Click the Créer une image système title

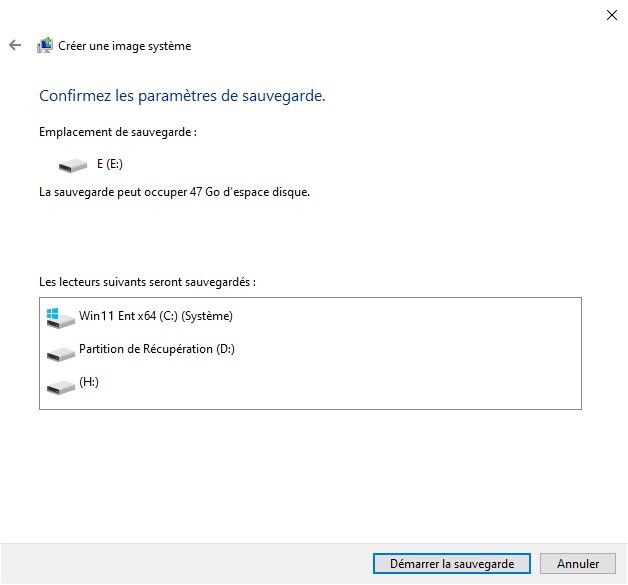click(x=125, y=46)
